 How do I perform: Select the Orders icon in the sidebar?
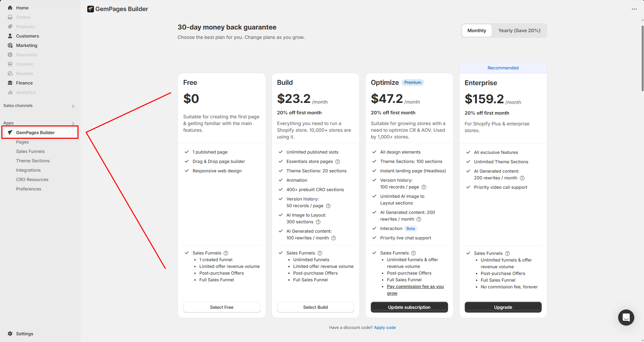(10, 17)
